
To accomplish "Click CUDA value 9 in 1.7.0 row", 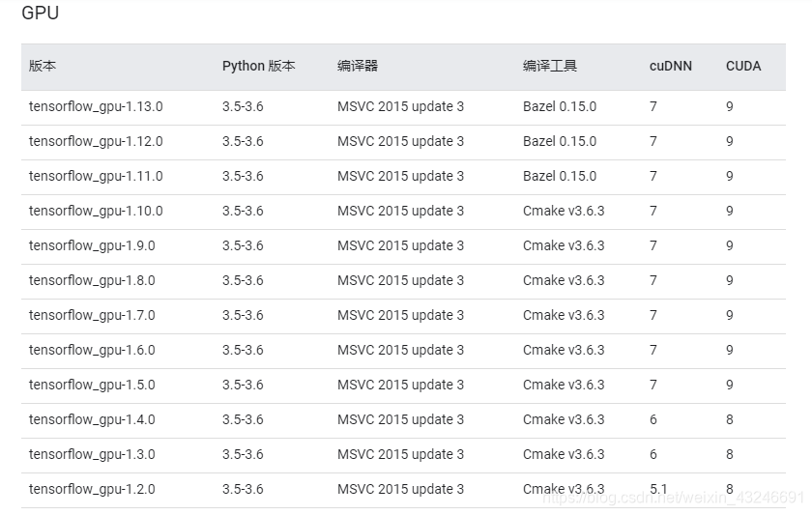I will click(730, 315).
